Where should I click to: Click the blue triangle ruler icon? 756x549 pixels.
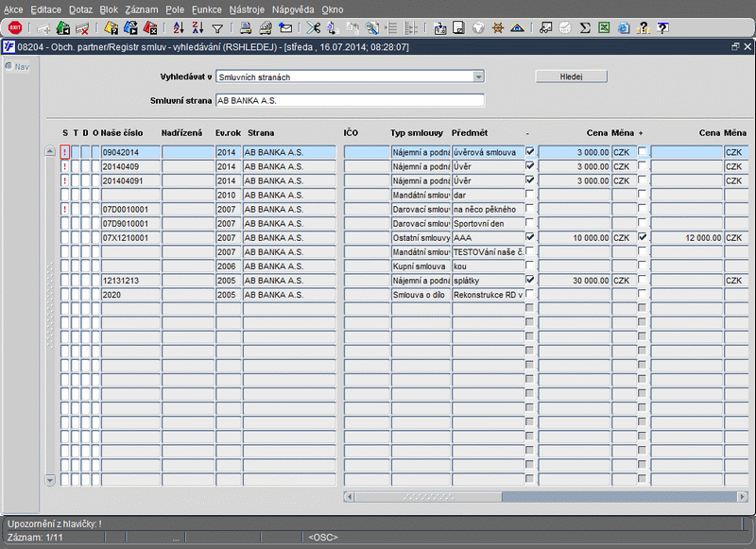[517, 28]
